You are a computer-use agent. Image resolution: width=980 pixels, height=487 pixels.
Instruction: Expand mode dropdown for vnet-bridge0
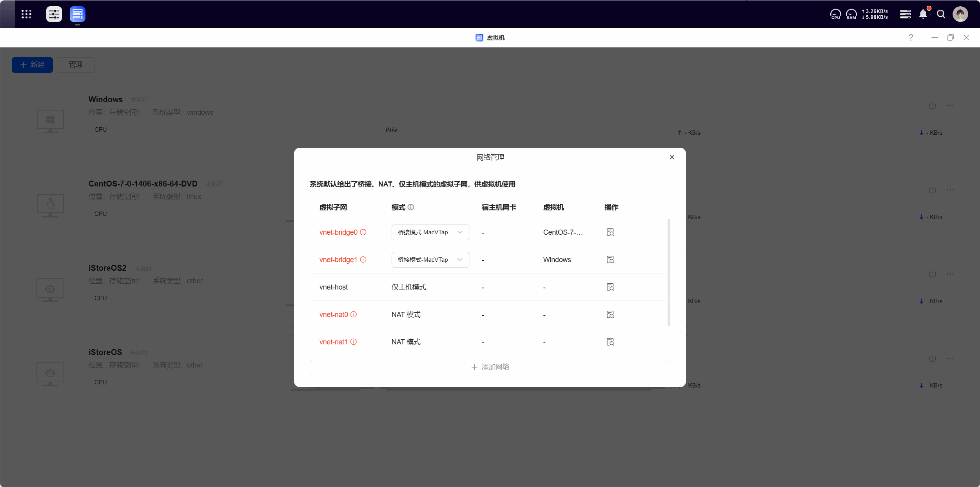point(430,232)
